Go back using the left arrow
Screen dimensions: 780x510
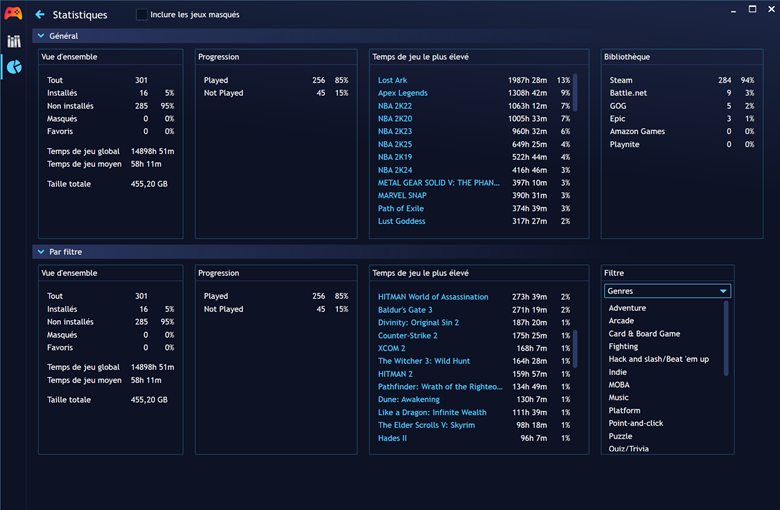[40, 15]
